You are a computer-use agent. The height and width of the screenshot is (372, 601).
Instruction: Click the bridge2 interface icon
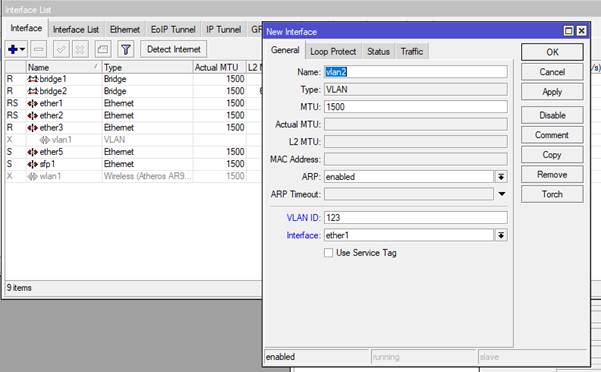(33, 91)
